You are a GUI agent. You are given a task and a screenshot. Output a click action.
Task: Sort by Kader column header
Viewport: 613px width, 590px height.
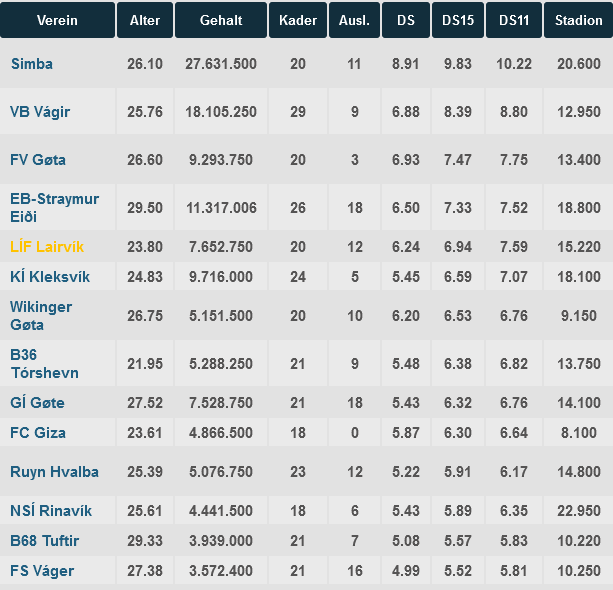298,20
